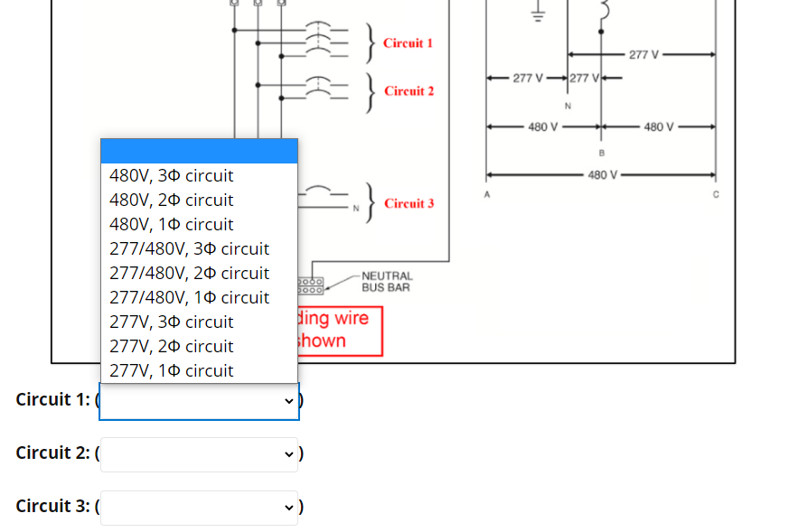Select "480V, 1Φ circuit" option
The image size is (789, 532).
point(171,224)
